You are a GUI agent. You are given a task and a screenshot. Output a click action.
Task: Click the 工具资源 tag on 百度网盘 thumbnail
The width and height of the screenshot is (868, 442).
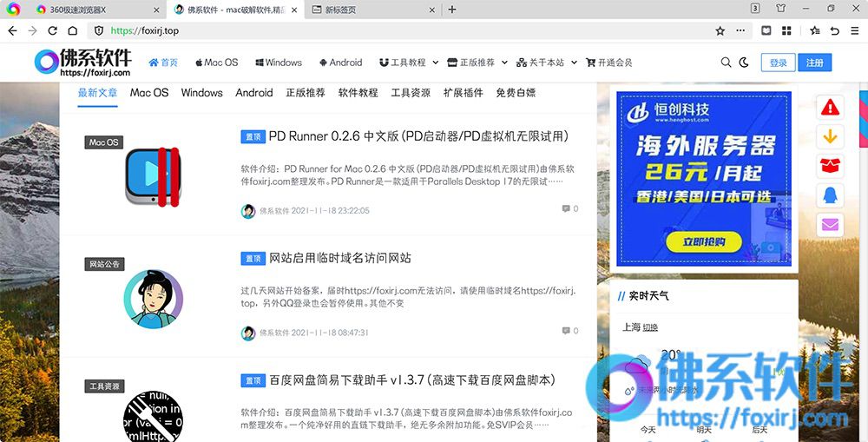click(104, 386)
